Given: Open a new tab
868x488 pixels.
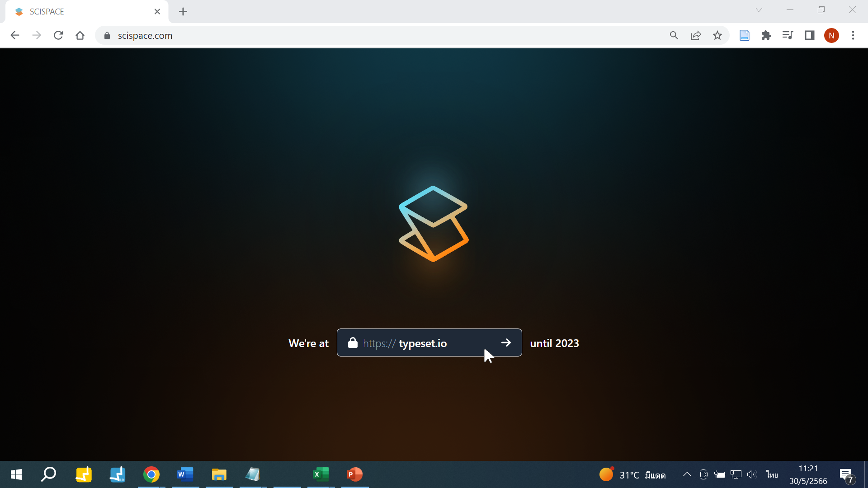Looking at the screenshot, I should coord(183,12).
